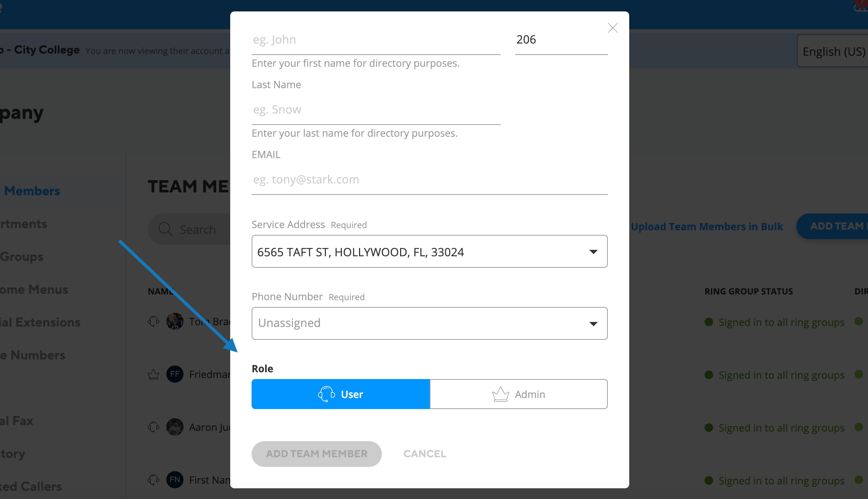Viewport: 868px width, 499px height.
Task: Open the English (US) language selector
Action: [x=833, y=51]
